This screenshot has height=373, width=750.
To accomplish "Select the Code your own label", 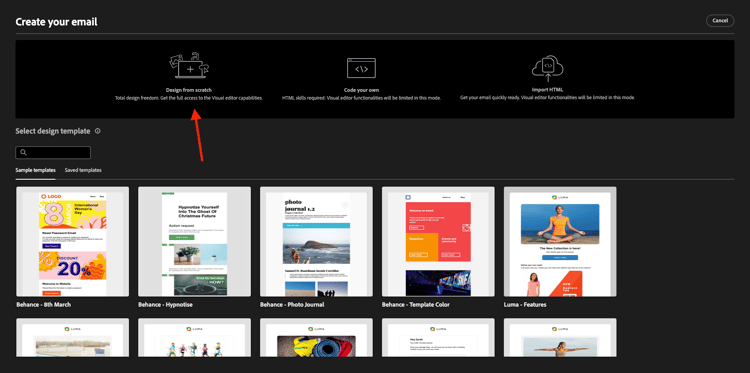I will coord(361,90).
